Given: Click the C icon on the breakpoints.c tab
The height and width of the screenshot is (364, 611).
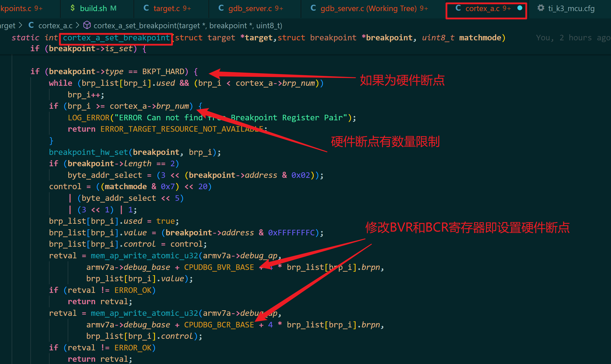Looking at the screenshot, I should click(x=0, y=8).
